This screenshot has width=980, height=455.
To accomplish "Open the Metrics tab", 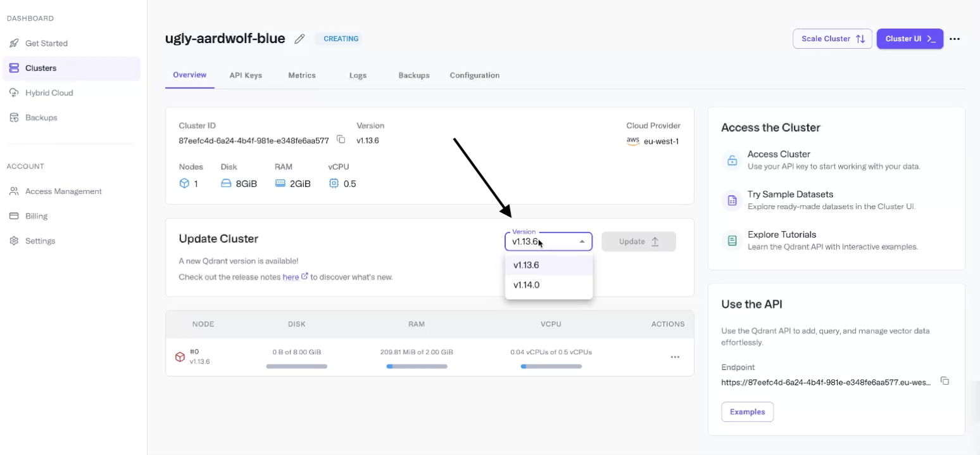I will pos(301,75).
